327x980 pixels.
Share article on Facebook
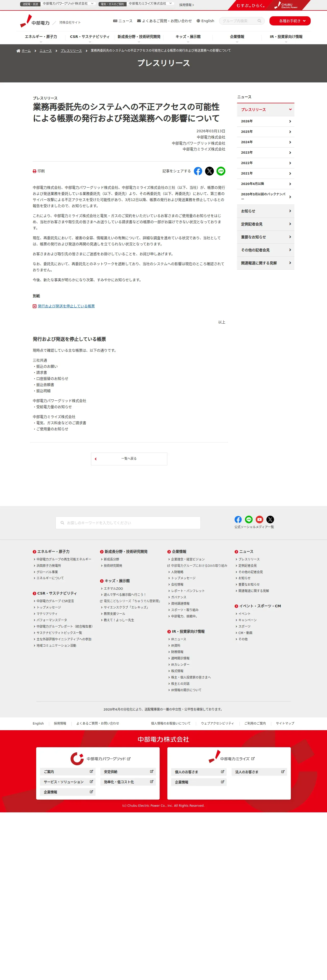(198, 171)
